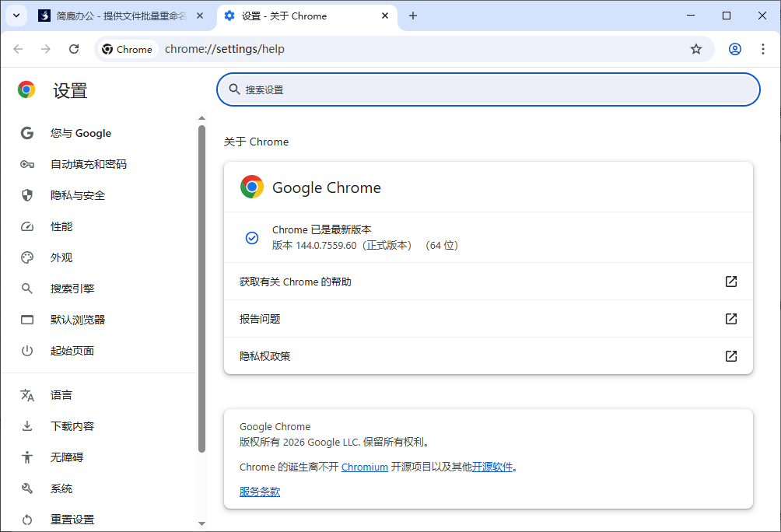Screen dimensions: 781x532
Task: Follow the Chromium project link
Action: (364, 467)
